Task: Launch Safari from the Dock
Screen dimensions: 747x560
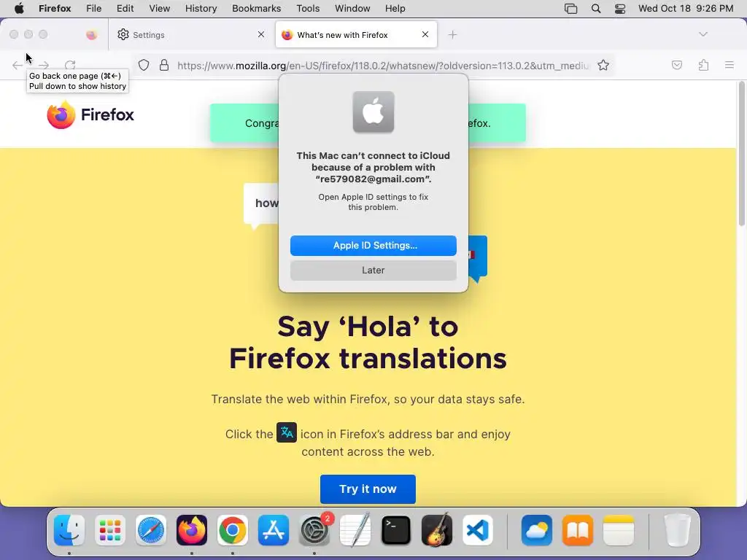Action: coord(151,530)
